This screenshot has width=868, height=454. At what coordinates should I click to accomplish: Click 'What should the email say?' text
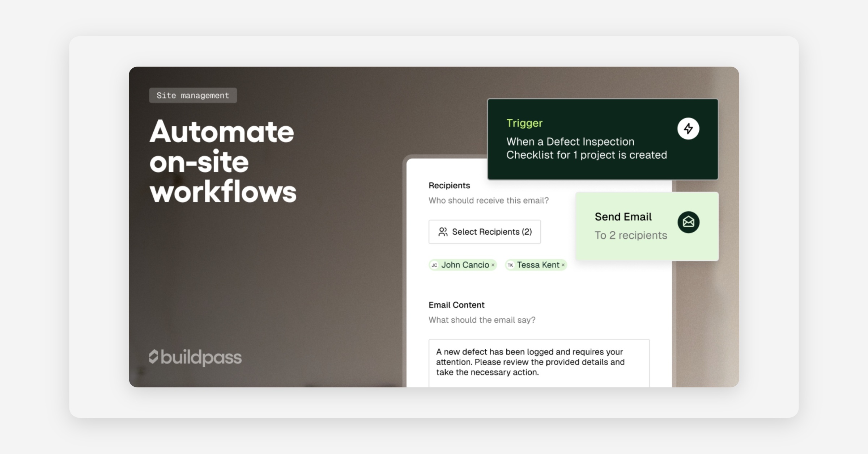(482, 320)
